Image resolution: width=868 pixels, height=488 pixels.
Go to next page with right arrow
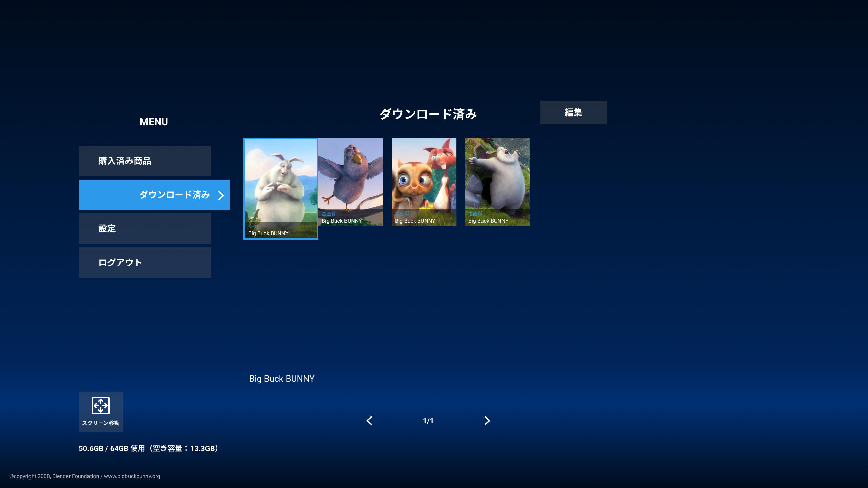pos(487,421)
